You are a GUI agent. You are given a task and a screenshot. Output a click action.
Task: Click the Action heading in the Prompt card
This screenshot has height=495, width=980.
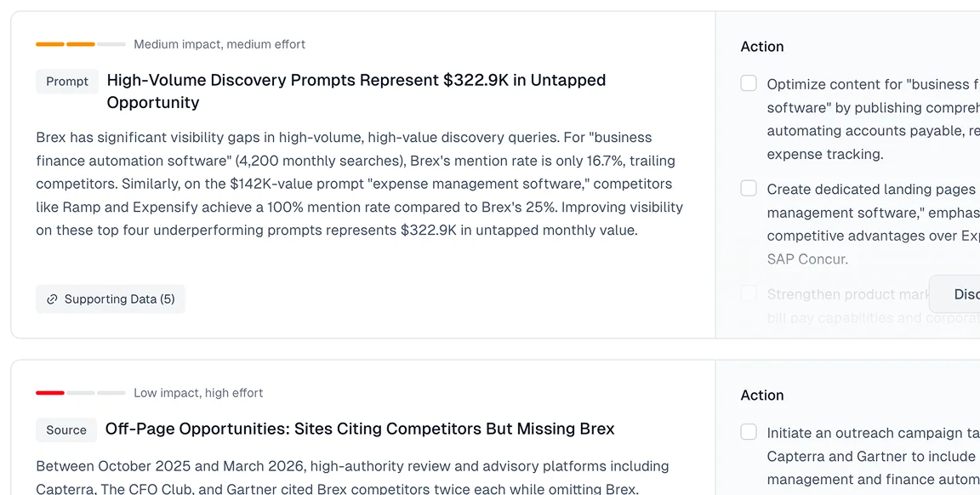[x=762, y=47]
